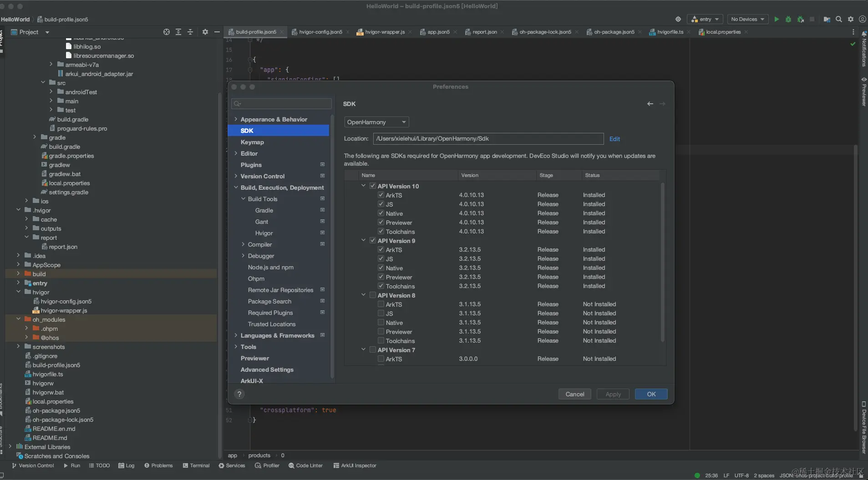Expand Appearance & Behavior in Preferences
Viewport: 868px width, 480px height.
click(236, 119)
